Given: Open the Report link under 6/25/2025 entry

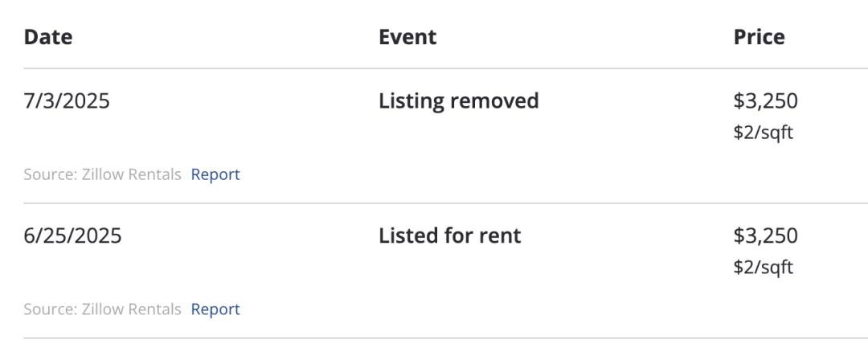Looking at the screenshot, I should tap(215, 309).
